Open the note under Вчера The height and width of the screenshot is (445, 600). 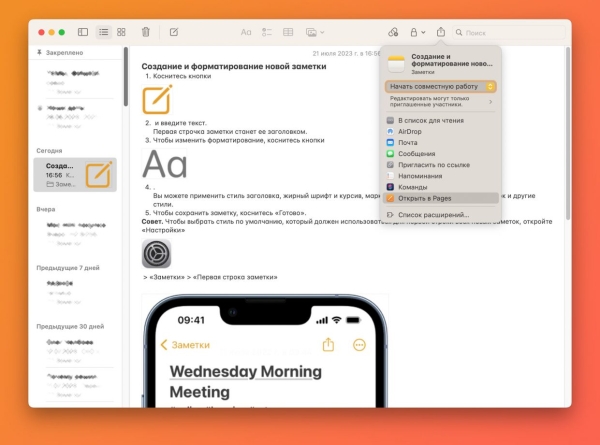point(75,233)
